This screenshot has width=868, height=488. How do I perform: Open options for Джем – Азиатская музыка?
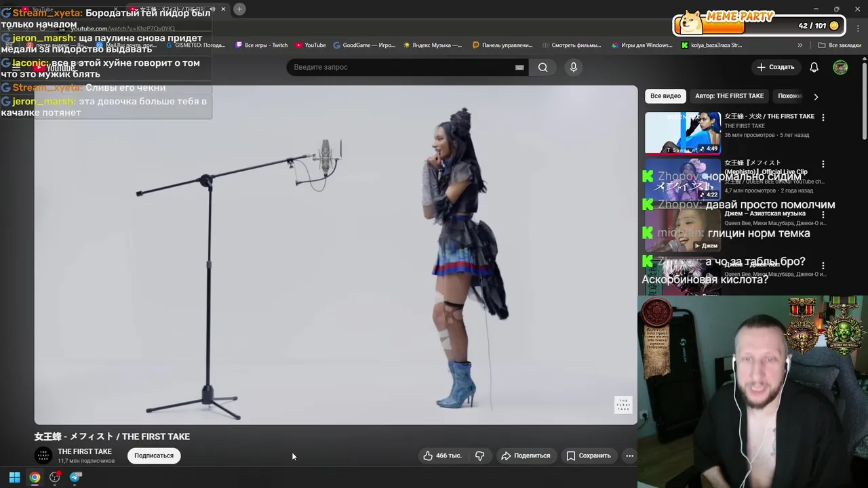pyautogui.click(x=823, y=214)
